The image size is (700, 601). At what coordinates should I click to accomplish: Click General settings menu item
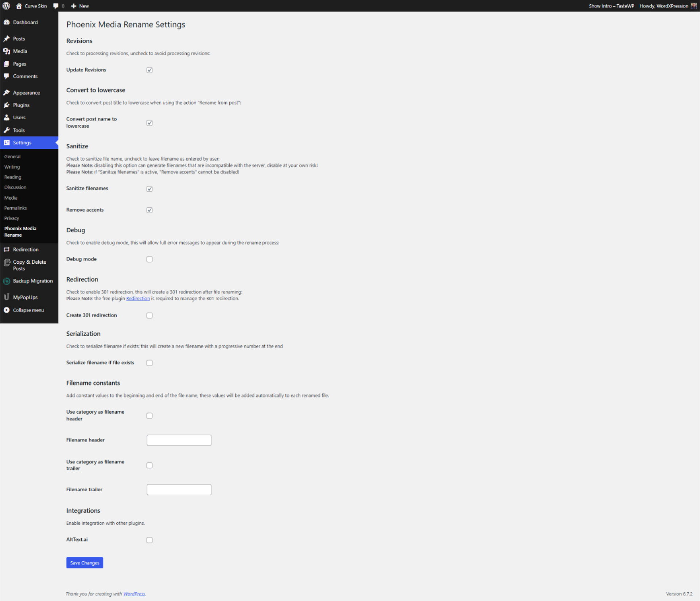pos(12,156)
